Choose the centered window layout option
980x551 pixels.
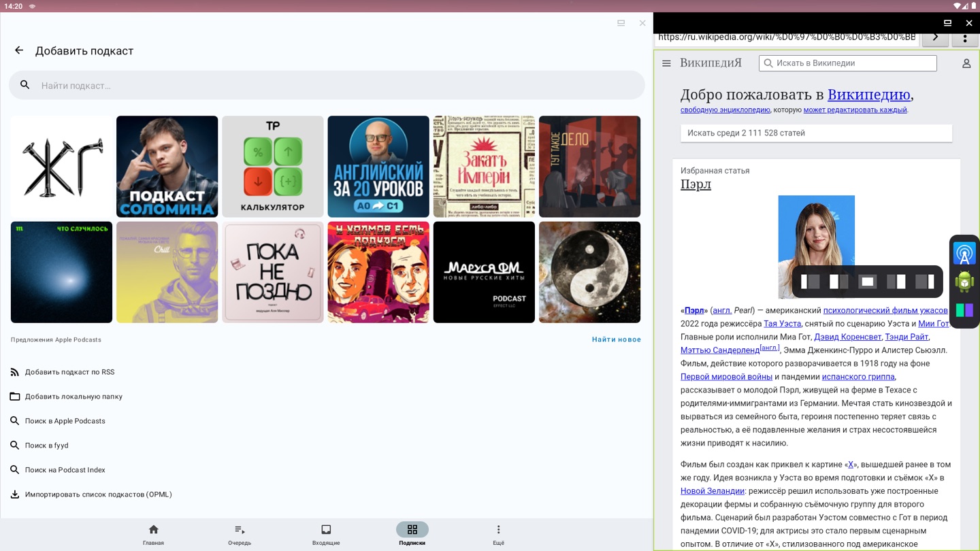pos(868,282)
